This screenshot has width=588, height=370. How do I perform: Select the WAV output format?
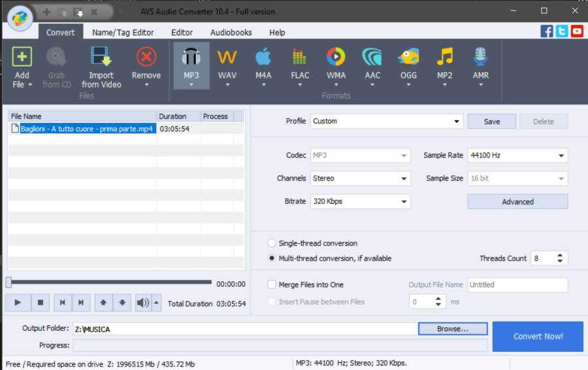[227, 58]
